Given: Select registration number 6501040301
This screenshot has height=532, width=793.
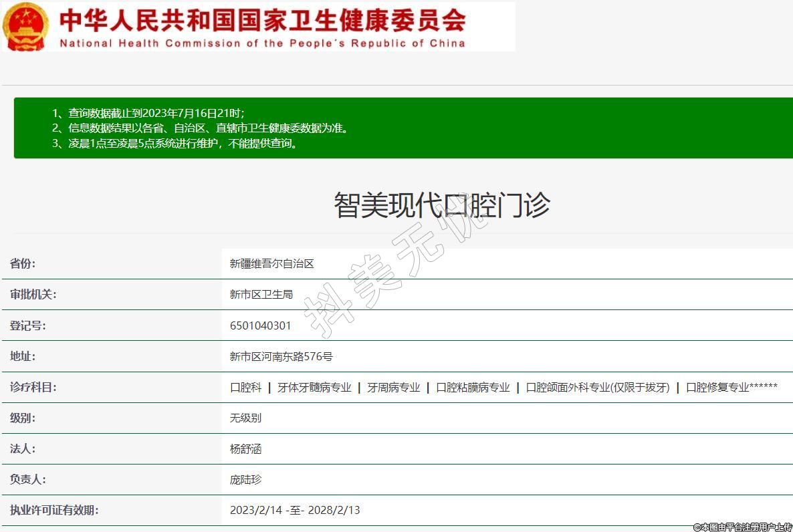Looking at the screenshot, I should 260,326.
